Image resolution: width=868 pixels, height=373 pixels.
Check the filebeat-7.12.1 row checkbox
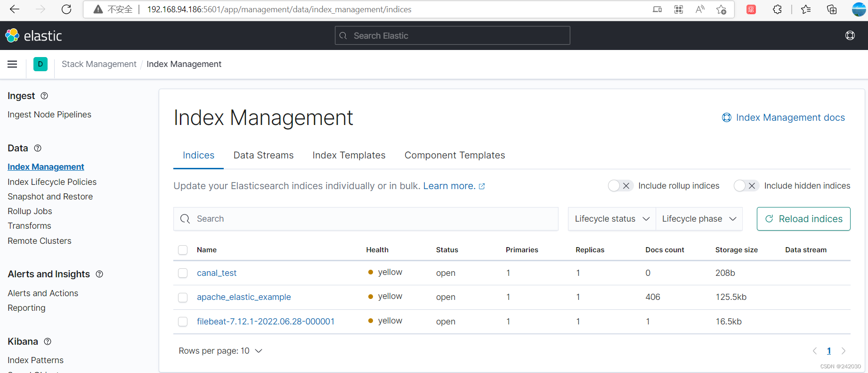coord(183,322)
